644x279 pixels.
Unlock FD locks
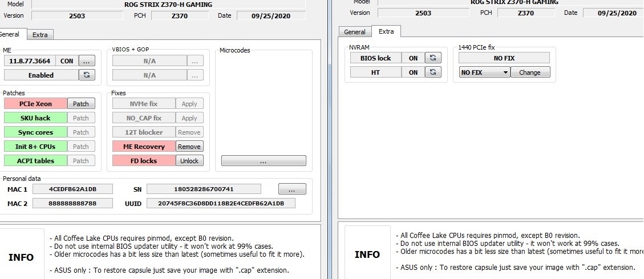click(x=189, y=161)
